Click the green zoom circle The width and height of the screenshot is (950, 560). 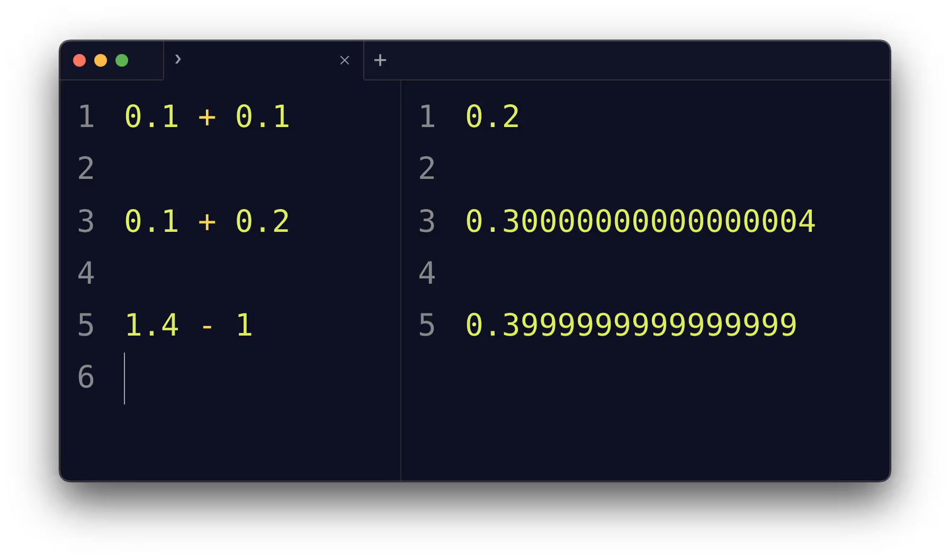(122, 60)
